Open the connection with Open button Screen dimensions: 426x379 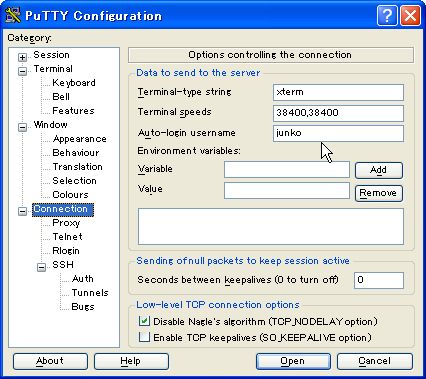coord(293,361)
